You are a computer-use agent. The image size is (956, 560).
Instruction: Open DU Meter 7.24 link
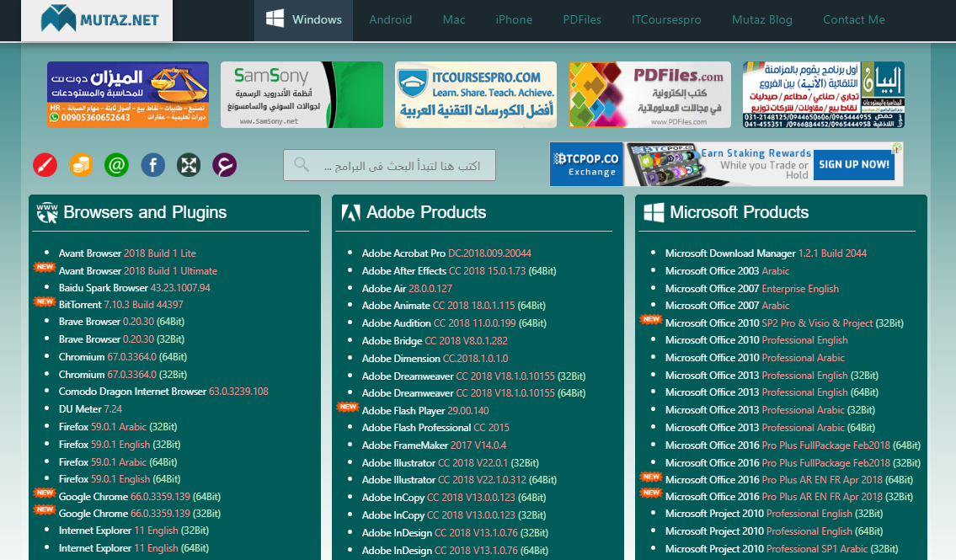tap(90, 409)
